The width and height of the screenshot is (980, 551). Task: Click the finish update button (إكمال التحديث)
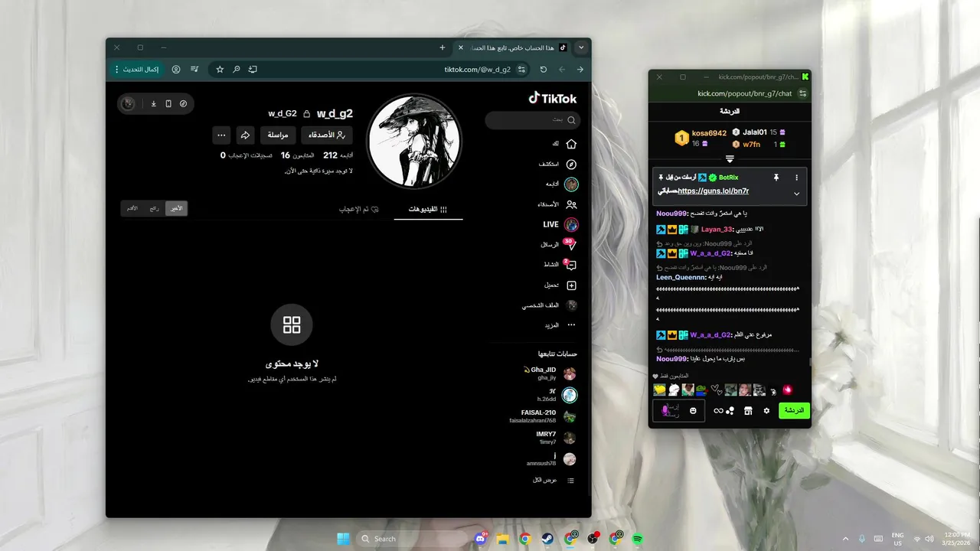click(136, 69)
